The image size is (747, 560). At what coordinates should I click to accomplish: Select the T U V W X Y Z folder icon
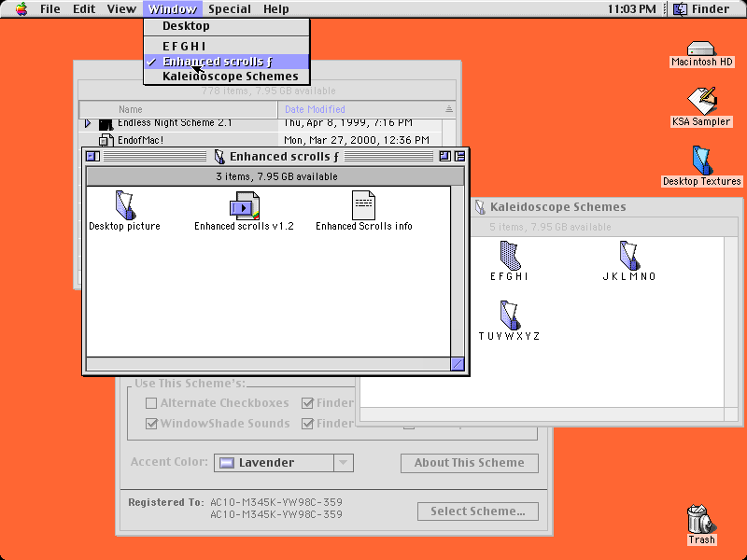(x=509, y=315)
